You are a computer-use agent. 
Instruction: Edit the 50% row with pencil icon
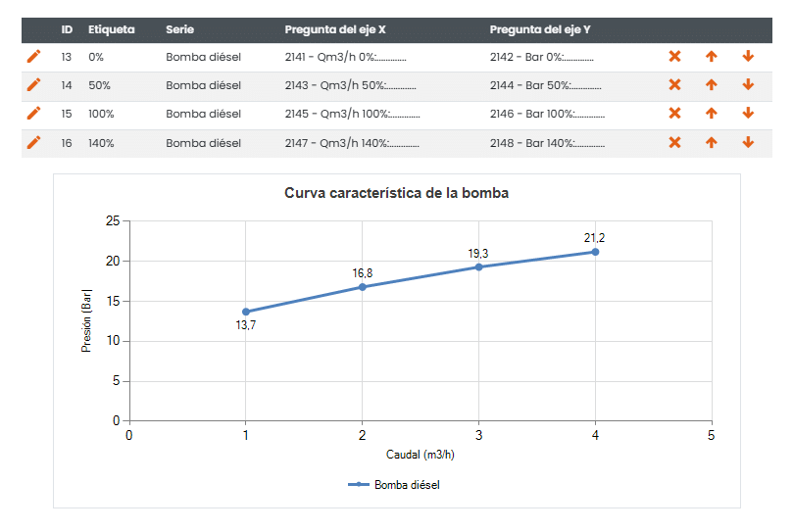point(34,85)
